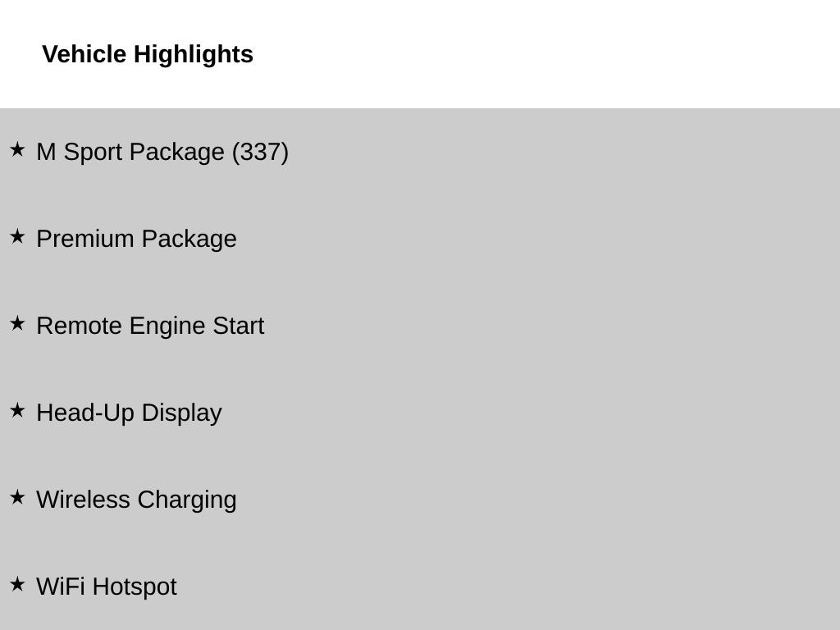Select the Premium Package highlight
840x630 pixels.
point(137,239)
